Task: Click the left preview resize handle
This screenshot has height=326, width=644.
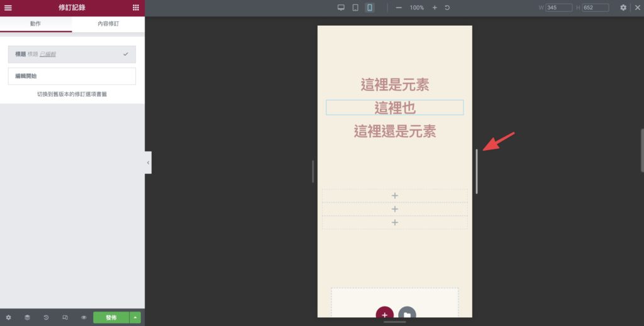Action: (x=313, y=171)
